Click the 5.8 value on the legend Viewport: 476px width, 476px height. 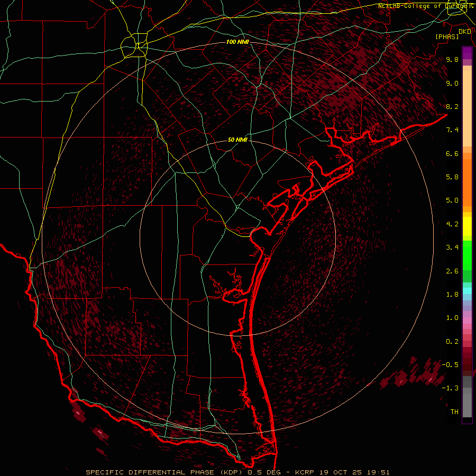coord(452,177)
